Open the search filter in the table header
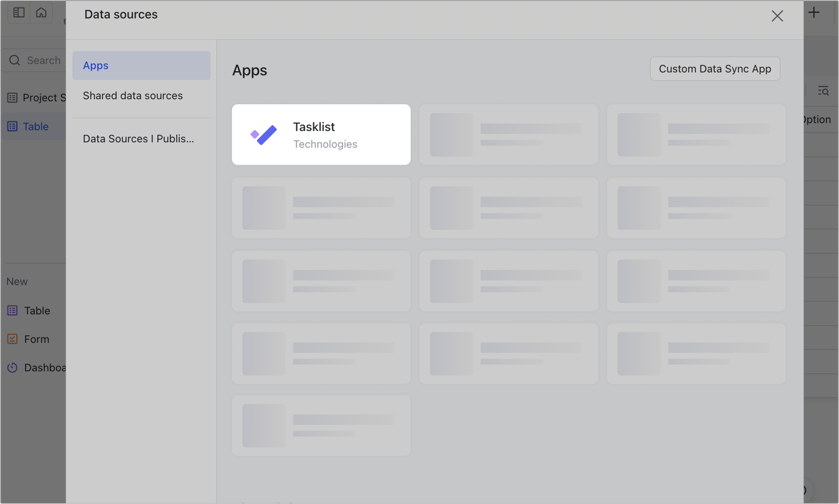Viewport: 839px width, 504px height. pos(823,91)
